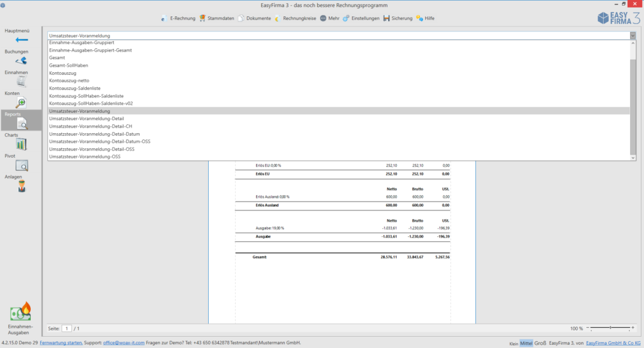Set interface size to Mittel

click(526, 343)
